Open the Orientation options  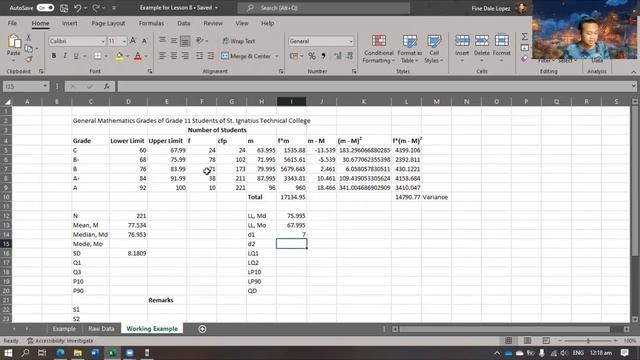coord(201,41)
